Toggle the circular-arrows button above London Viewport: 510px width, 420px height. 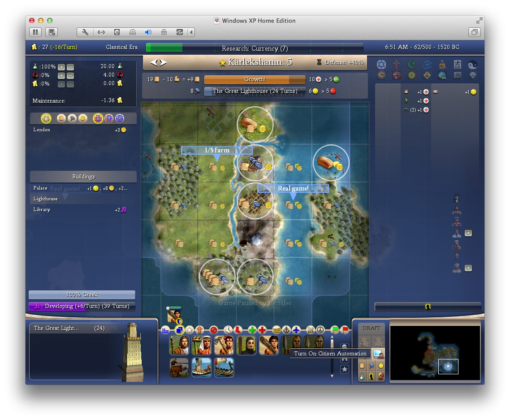[x=46, y=118]
